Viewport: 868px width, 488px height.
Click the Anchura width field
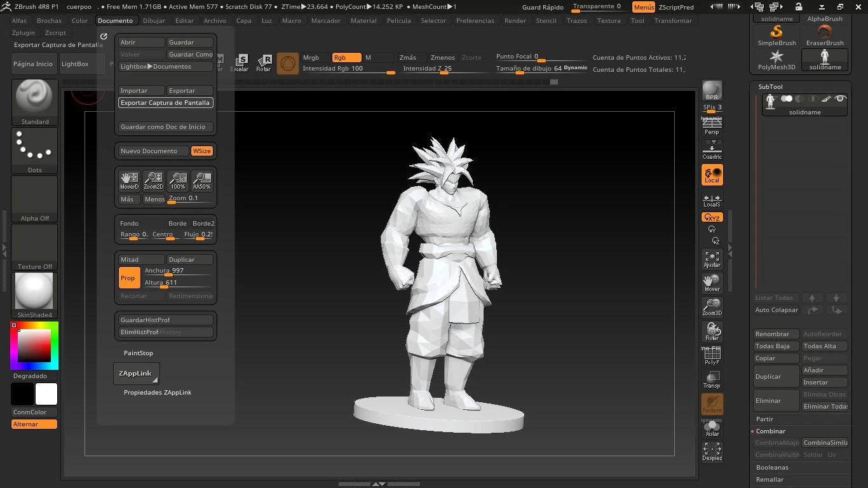[178, 271]
